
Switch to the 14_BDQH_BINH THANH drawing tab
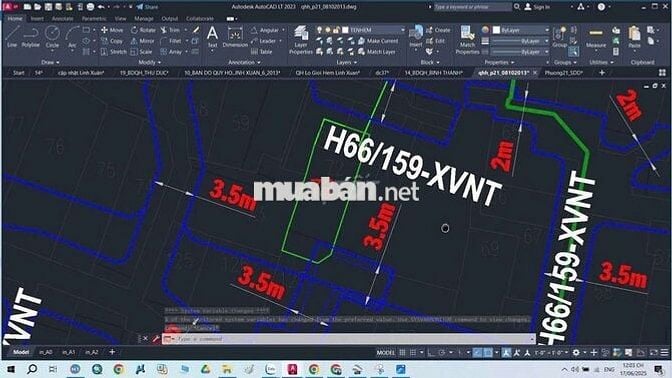(x=434, y=73)
